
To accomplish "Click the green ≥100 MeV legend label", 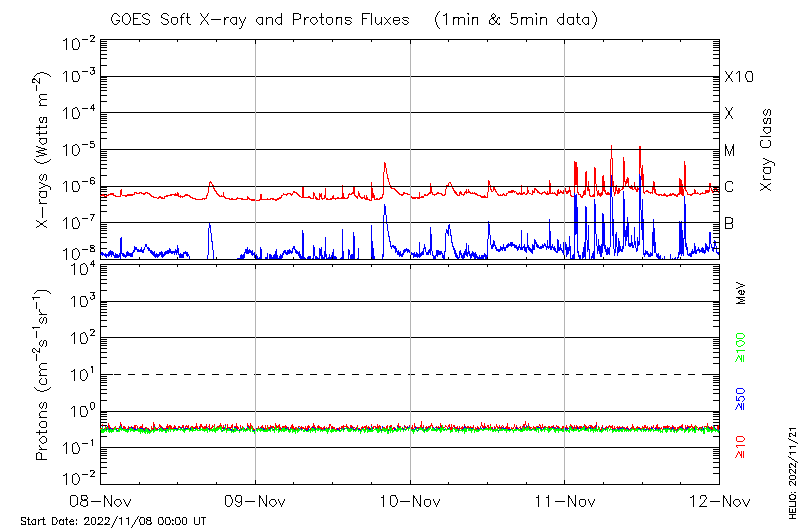I will 741,349.
